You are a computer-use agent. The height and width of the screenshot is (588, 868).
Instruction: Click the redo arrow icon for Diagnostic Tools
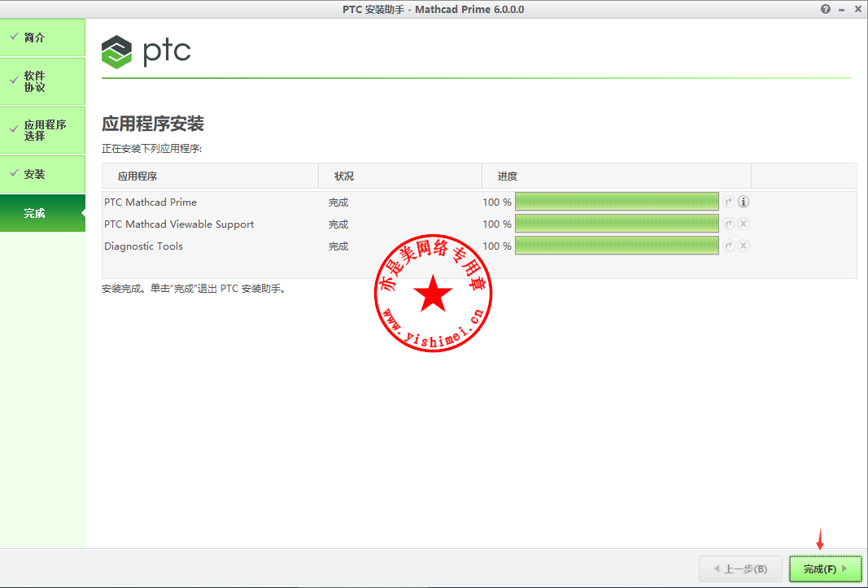tap(729, 246)
